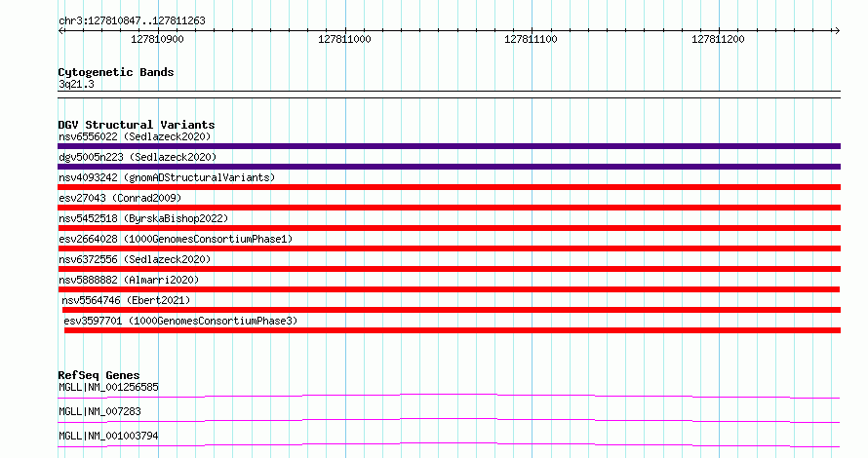
Task: Click the purple bar under dgv5005n223
Action: point(449,167)
